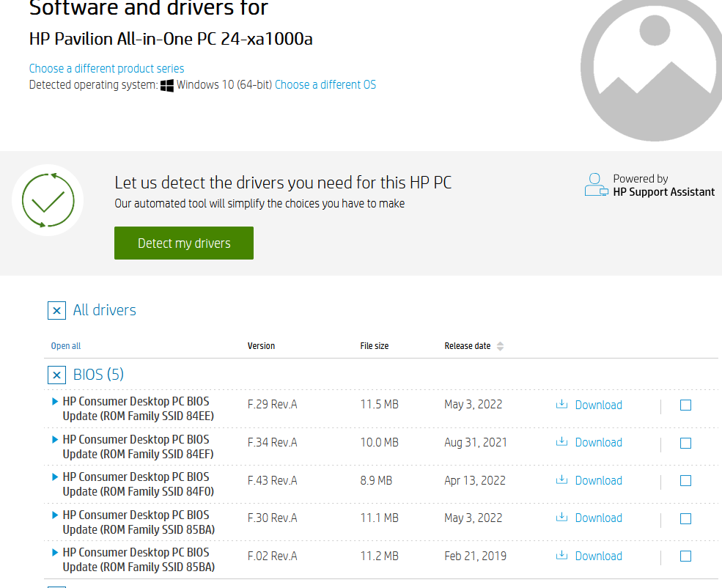Click the Download icon for F.29 Rev.A BIOS
722x588 pixels.
tap(561, 404)
